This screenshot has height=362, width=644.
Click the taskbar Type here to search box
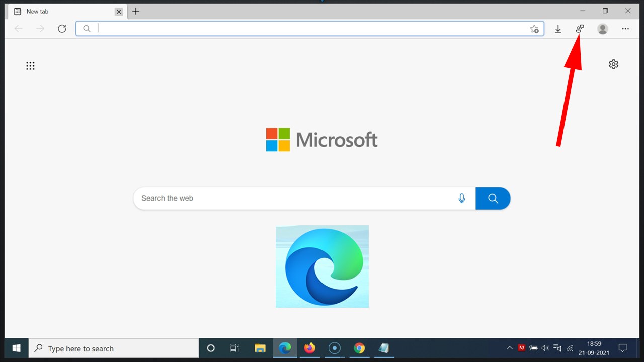click(114, 348)
